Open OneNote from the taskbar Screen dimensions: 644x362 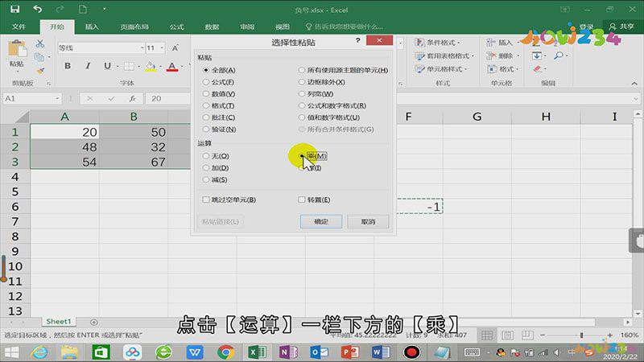point(288,352)
